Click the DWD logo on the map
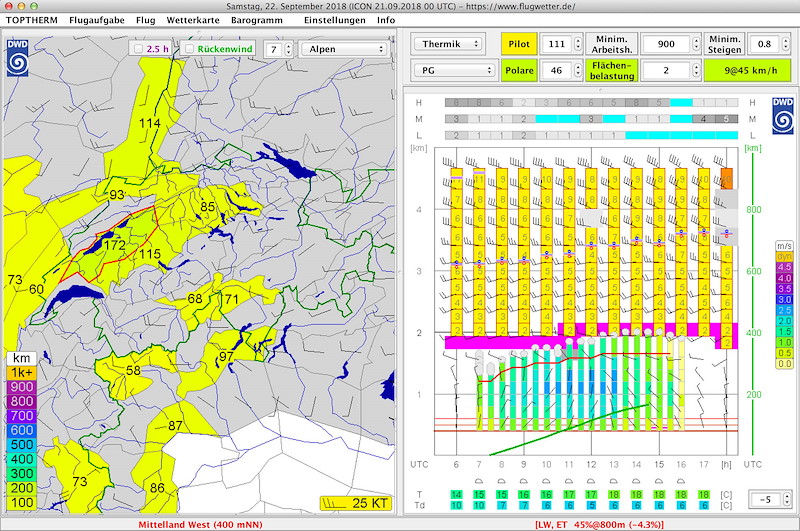Screen dimensions: 800x531 pos(17,58)
